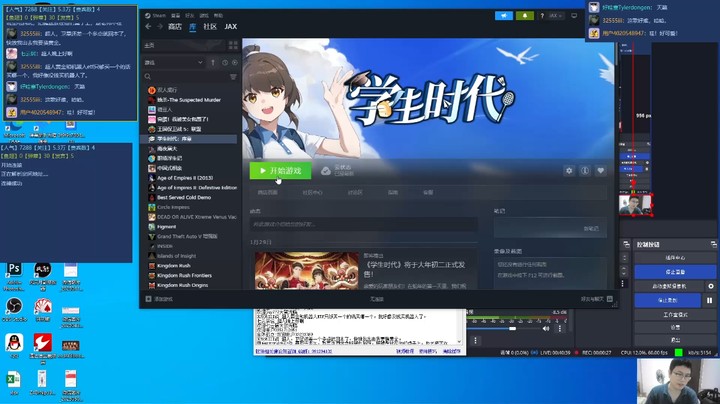Pause recording with OBS pause icon
The height and width of the screenshot is (404, 720).
tap(709, 300)
